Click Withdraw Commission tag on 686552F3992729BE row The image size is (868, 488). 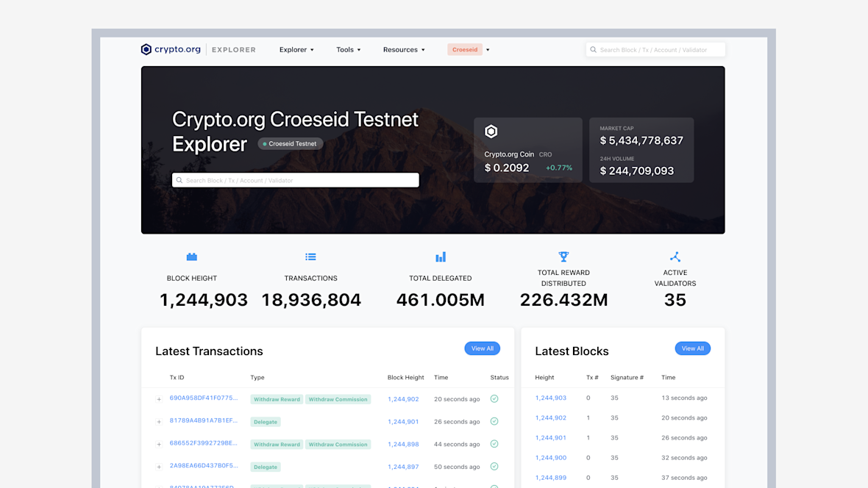338,445
